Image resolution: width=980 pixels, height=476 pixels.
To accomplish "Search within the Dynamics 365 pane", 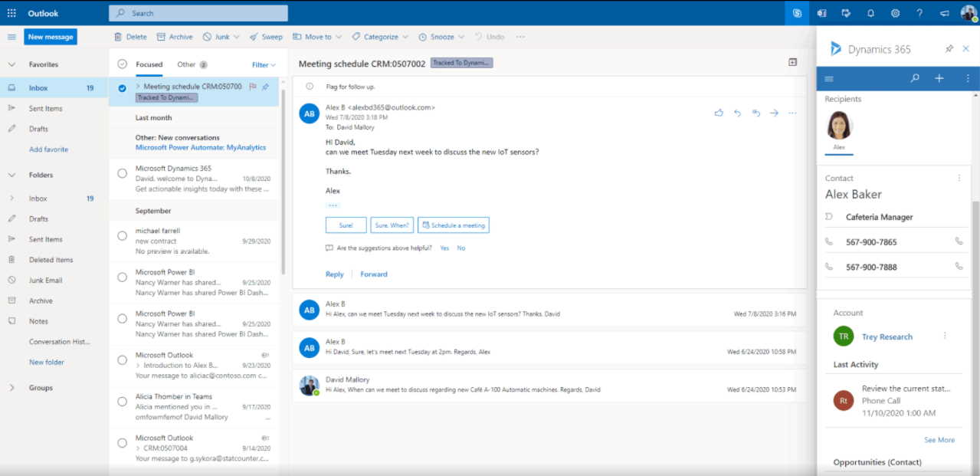I will [x=915, y=78].
